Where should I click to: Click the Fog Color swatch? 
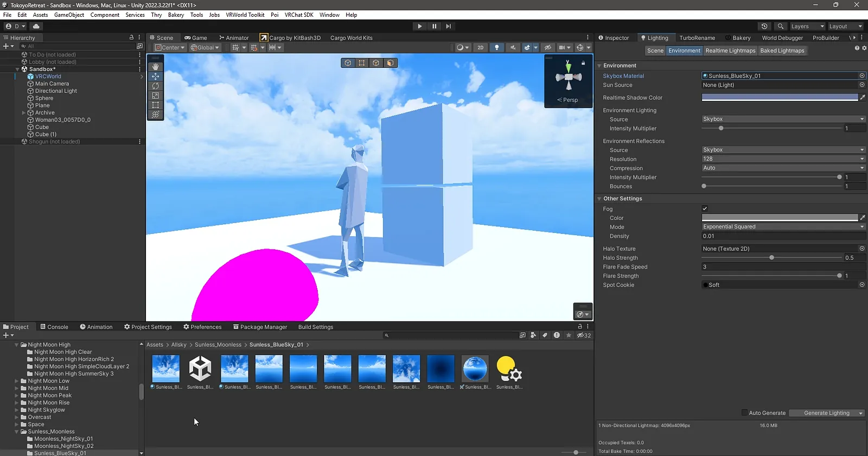point(780,218)
